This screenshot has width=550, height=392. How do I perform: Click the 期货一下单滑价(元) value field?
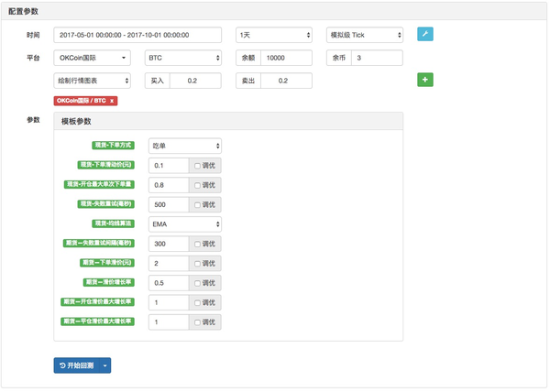(x=168, y=263)
